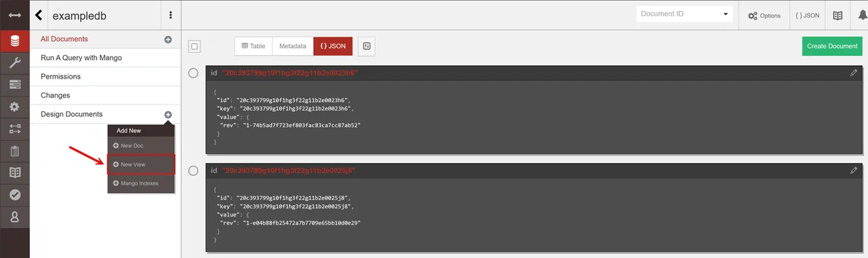Click rev value 1-74b5ad7f723ef803fac83ca7cc87ab52
Viewport: 868px width, 258px height.
(302, 125)
